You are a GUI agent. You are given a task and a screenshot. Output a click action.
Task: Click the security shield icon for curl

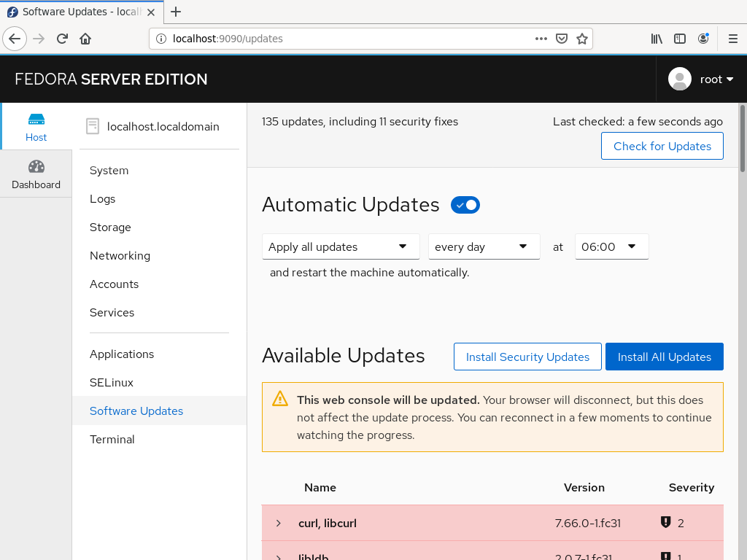coord(665,522)
